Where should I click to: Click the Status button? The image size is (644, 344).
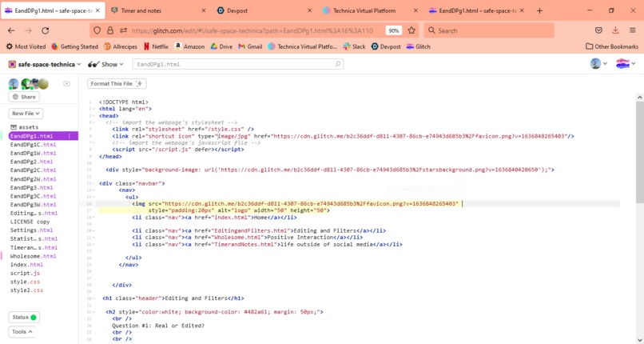(24, 318)
